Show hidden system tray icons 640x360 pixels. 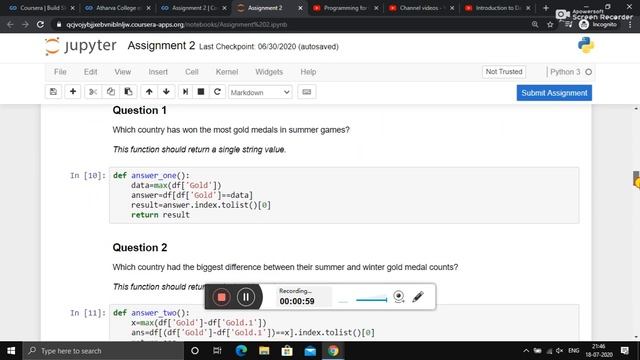526,351
